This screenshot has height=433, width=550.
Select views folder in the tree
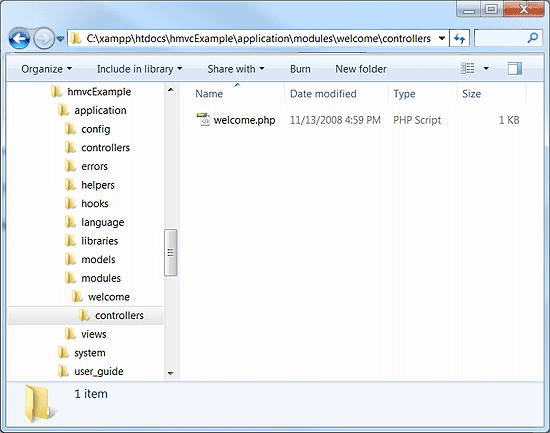94,334
